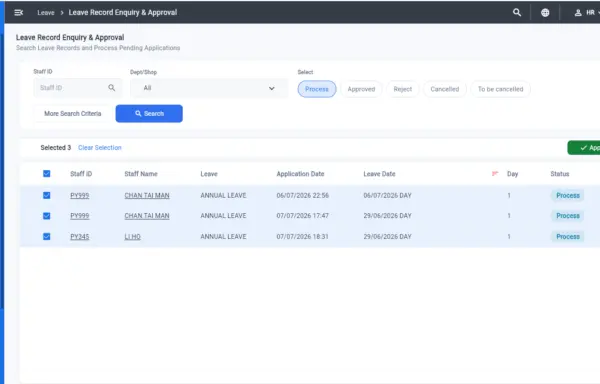
Task: Open staff ID PY999 in the 22:56 row
Action: click(x=80, y=195)
